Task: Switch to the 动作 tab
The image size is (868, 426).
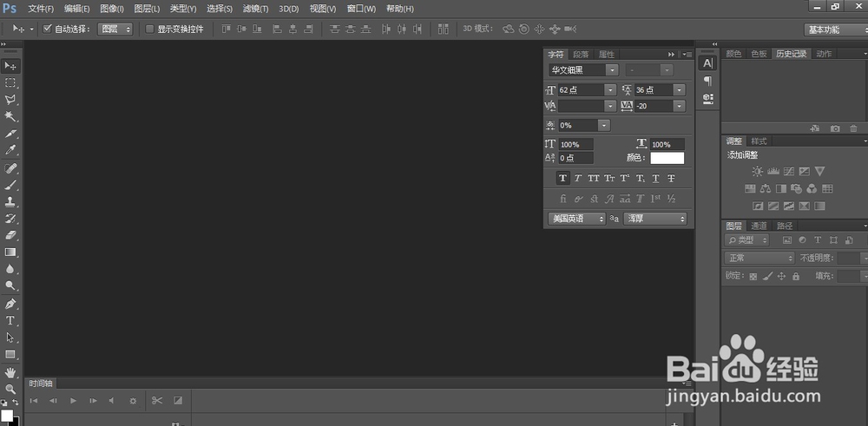Action: coord(824,54)
